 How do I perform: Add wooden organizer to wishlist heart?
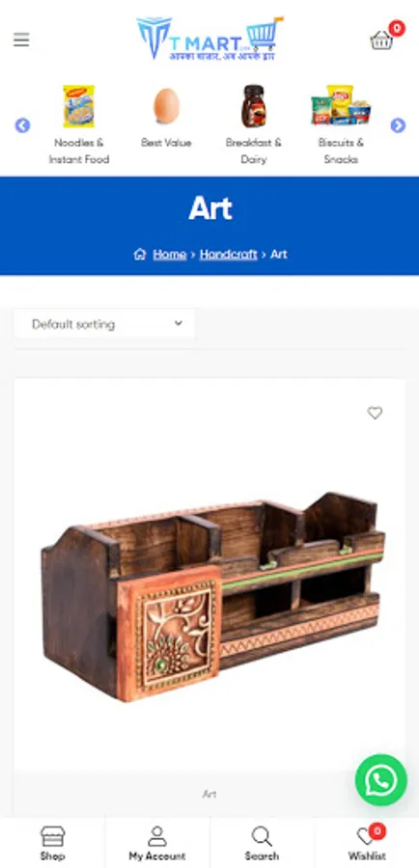(376, 413)
